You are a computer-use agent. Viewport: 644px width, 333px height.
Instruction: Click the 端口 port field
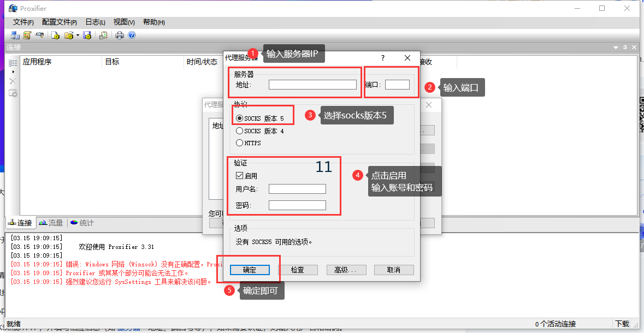pyautogui.click(x=397, y=85)
